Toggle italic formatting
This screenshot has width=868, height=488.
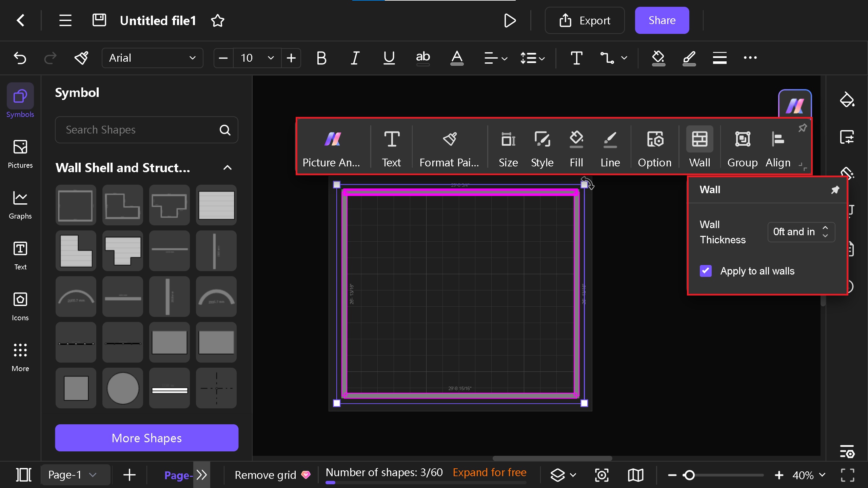tap(355, 58)
